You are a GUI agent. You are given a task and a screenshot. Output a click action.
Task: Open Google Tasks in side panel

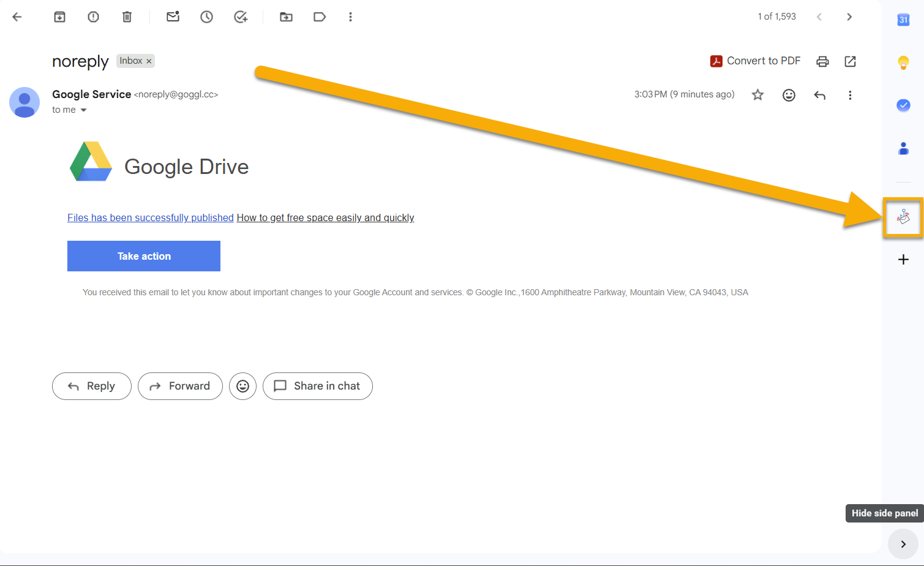pyautogui.click(x=903, y=105)
